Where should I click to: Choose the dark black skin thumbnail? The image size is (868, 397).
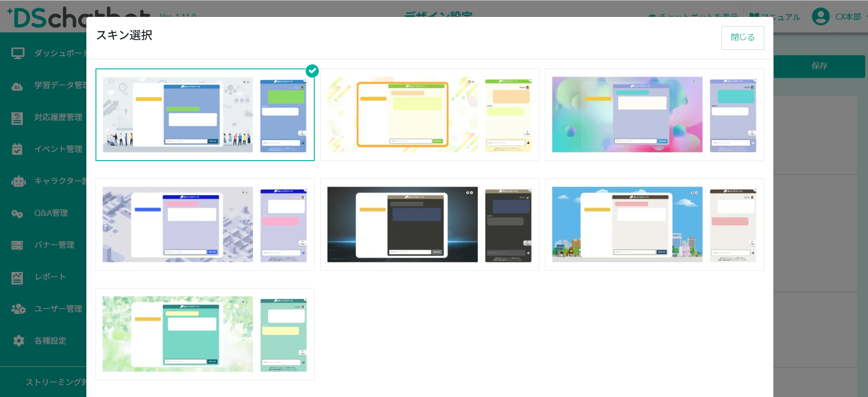[x=429, y=225]
